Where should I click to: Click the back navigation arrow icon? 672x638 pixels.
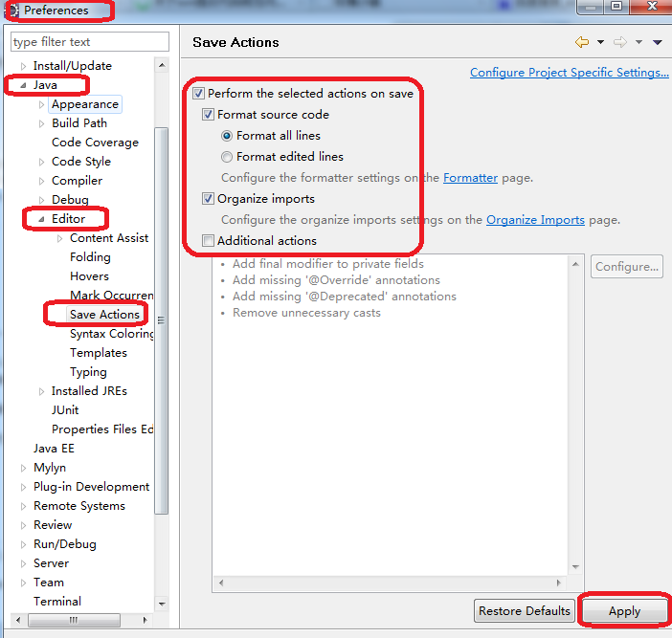pos(582,42)
